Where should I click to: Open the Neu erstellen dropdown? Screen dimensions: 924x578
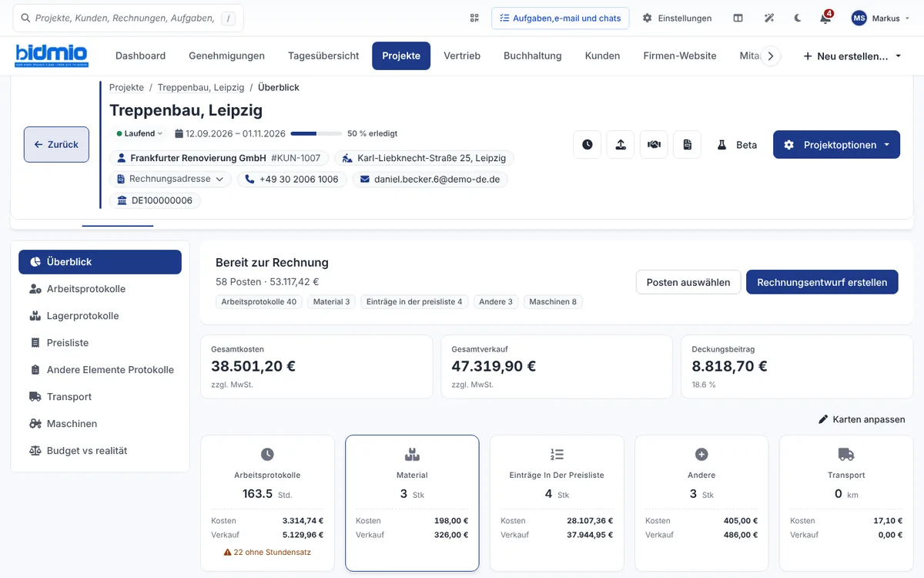[x=852, y=56]
